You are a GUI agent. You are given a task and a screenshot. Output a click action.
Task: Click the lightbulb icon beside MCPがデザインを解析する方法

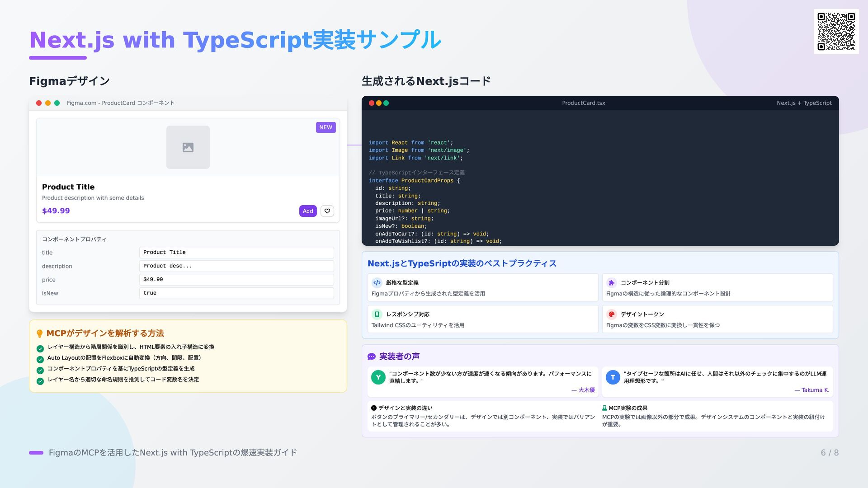tap(39, 334)
